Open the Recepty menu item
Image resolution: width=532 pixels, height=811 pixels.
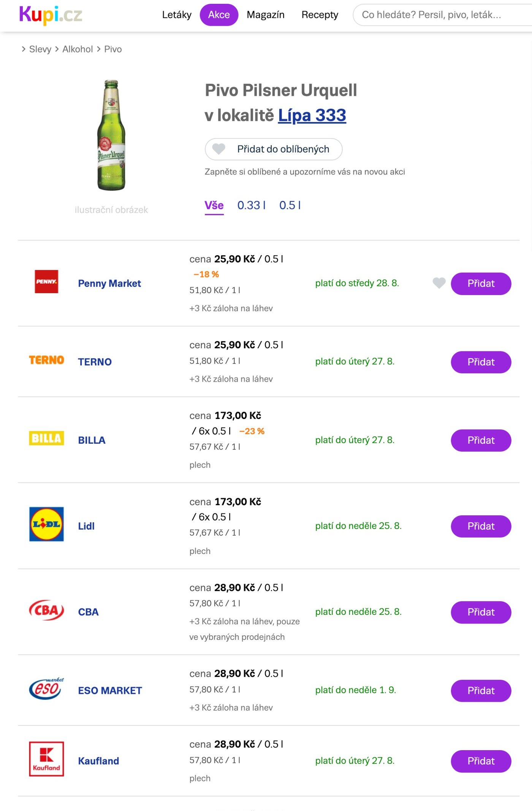[320, 15]
